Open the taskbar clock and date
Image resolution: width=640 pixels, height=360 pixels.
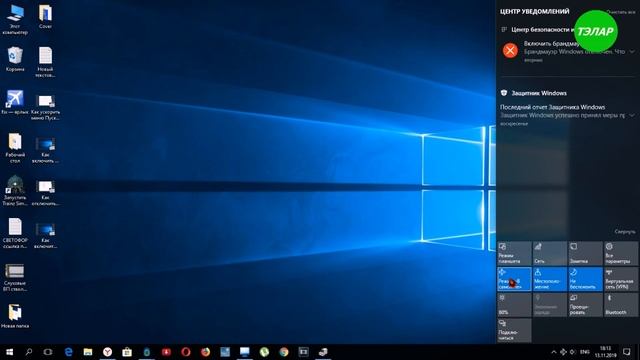(606, 352)
